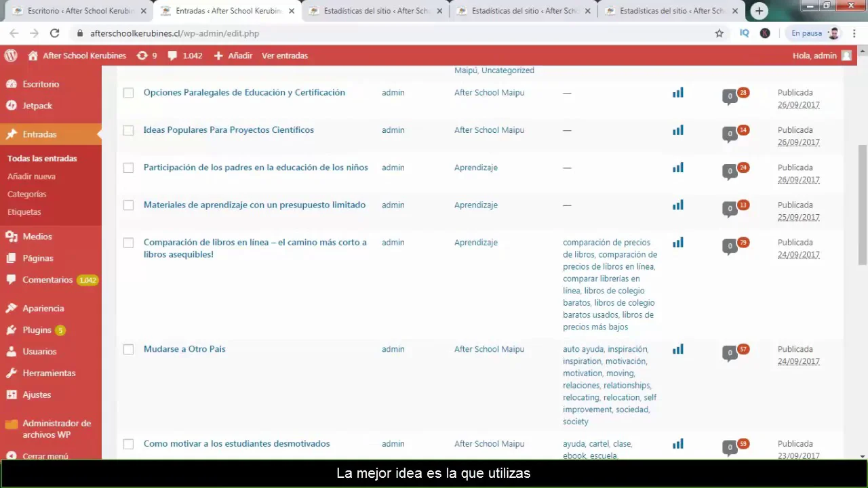Select checkbox for Opciones Paralegales post
Viewport: 868px width, 488px height.
(x=128, y=93)
